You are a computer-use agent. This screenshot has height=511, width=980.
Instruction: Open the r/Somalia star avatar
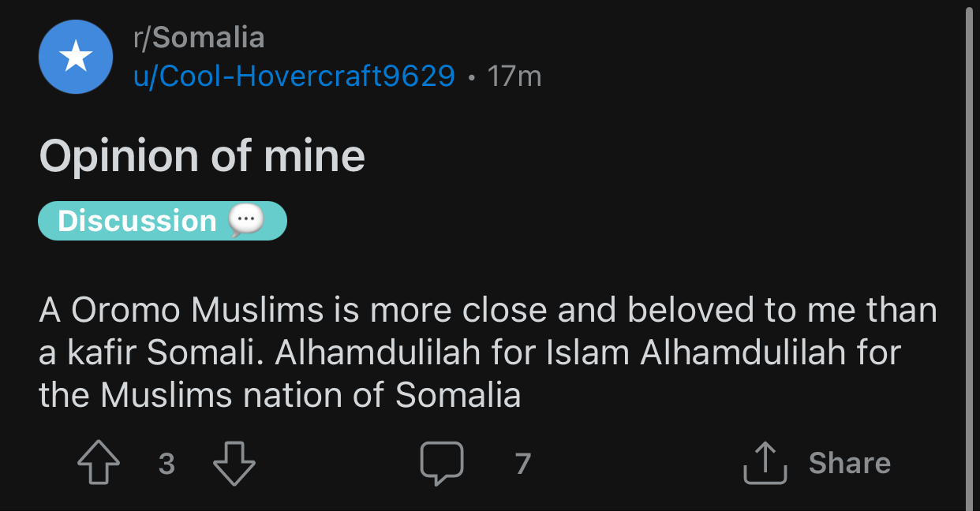(x=76, y=57)
